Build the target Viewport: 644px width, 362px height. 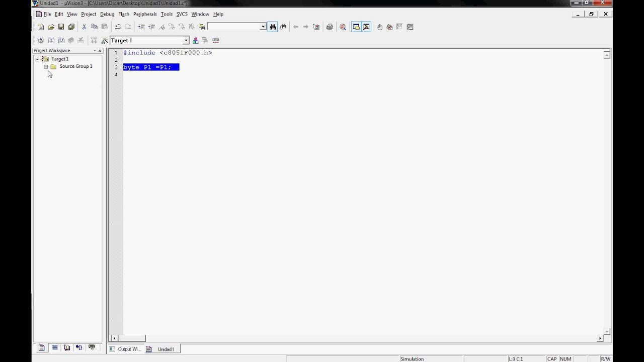click(x=51, y=40)
